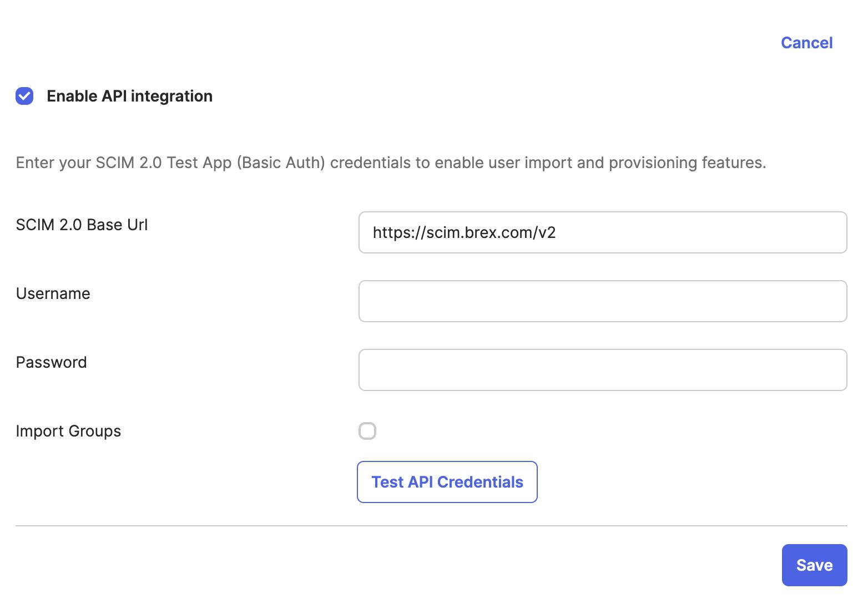Click the SCIM credentials description sentence
Screen dimensions: 868x599
click(391, 163)
